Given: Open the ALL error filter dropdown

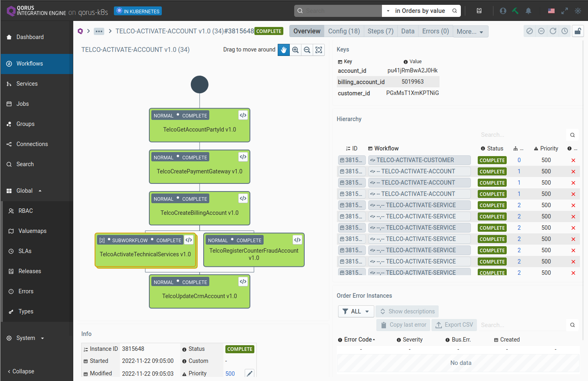Looking at the screenshot, I should [356, 311].
